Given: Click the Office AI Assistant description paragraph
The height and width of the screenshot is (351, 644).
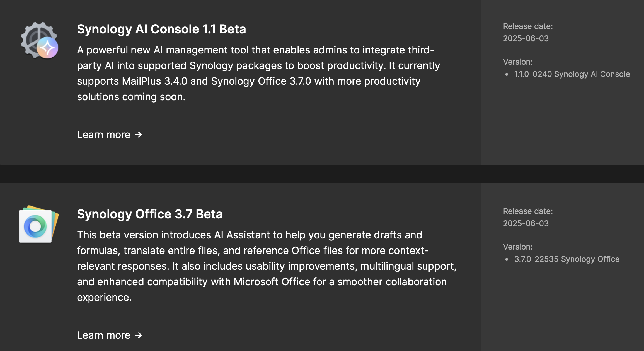Looking at the screenshot, I should (267, 266).
